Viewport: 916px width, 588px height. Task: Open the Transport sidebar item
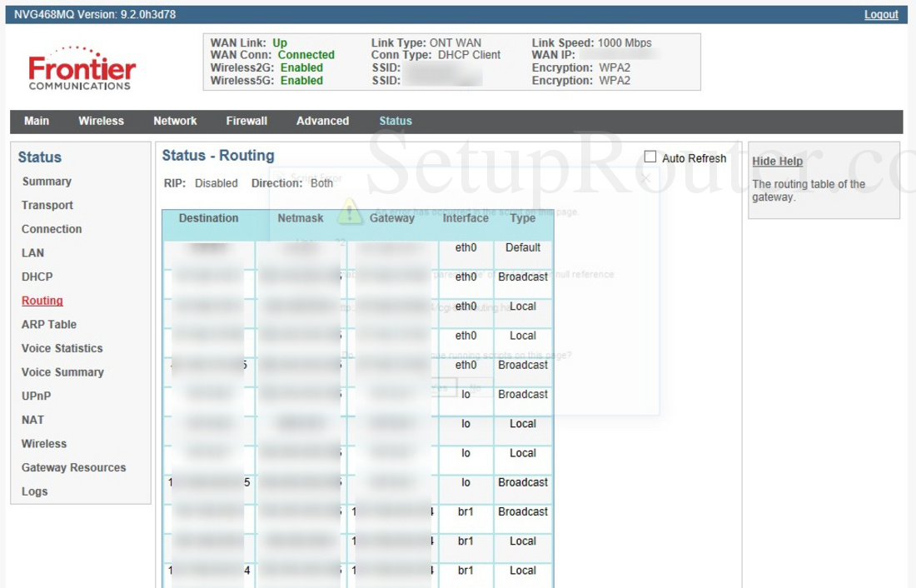click(47, 206)
